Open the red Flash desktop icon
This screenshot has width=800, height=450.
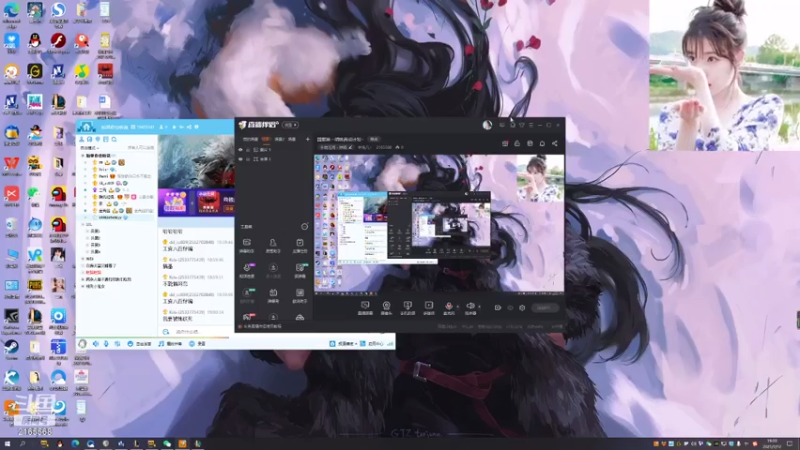click(58, 43)
